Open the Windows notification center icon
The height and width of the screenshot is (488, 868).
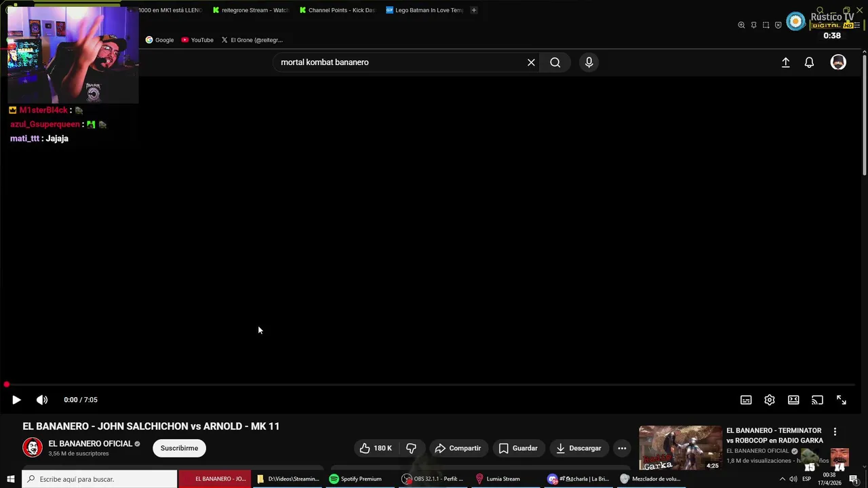tap(853, 479)
